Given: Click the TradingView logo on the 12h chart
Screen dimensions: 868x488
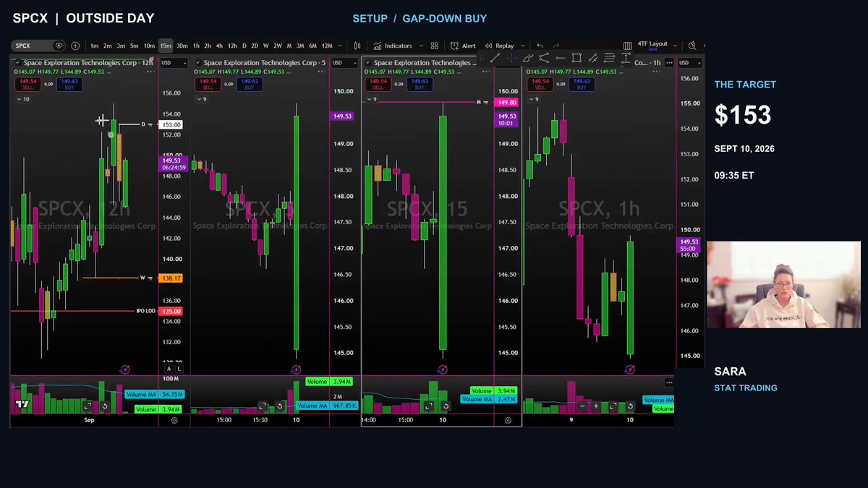Looking at the screenshot, I should [22, 405].
